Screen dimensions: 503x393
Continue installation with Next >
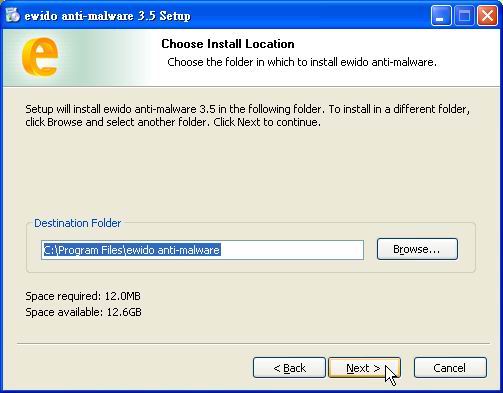click(364, 368)
